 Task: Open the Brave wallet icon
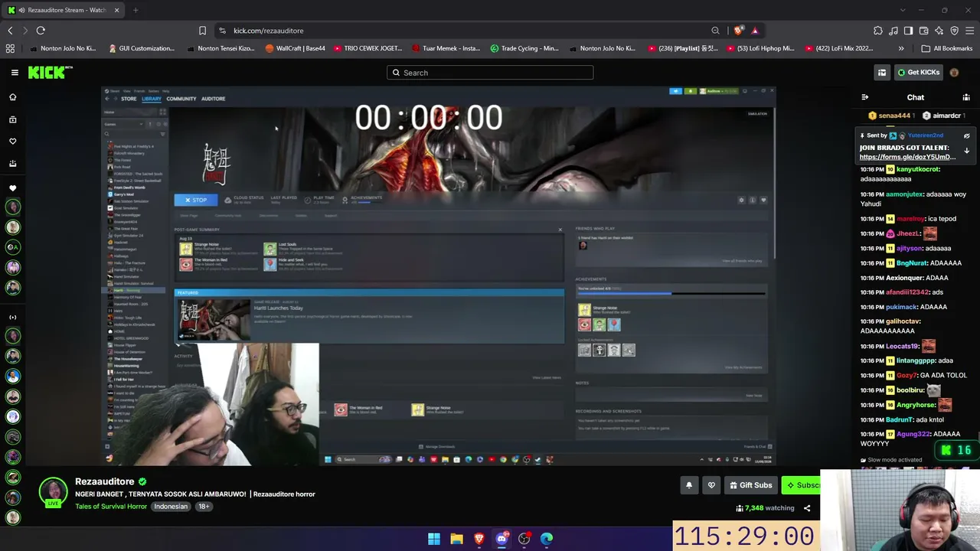(923, 31)
